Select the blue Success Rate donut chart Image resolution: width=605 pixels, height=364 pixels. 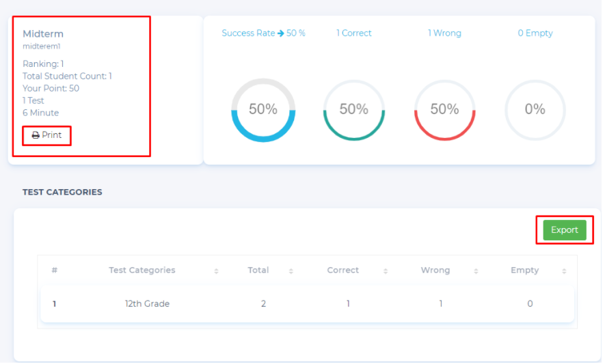click(263, 110)
